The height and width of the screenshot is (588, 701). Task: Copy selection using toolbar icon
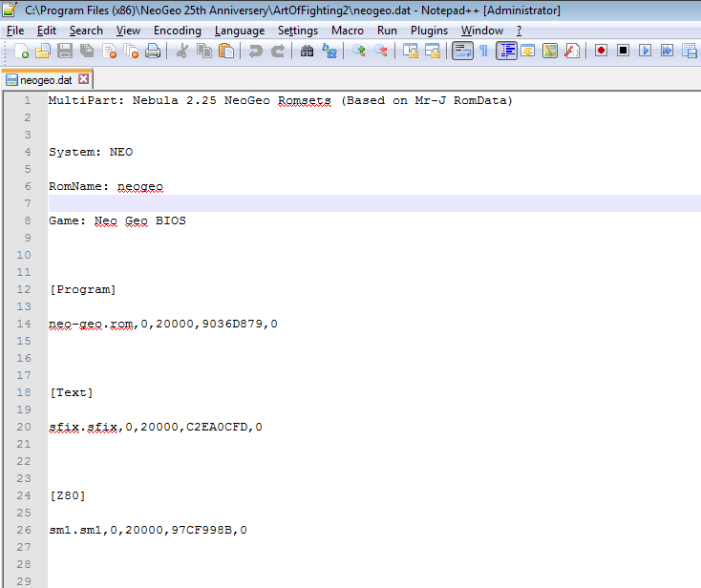(204, 51)
